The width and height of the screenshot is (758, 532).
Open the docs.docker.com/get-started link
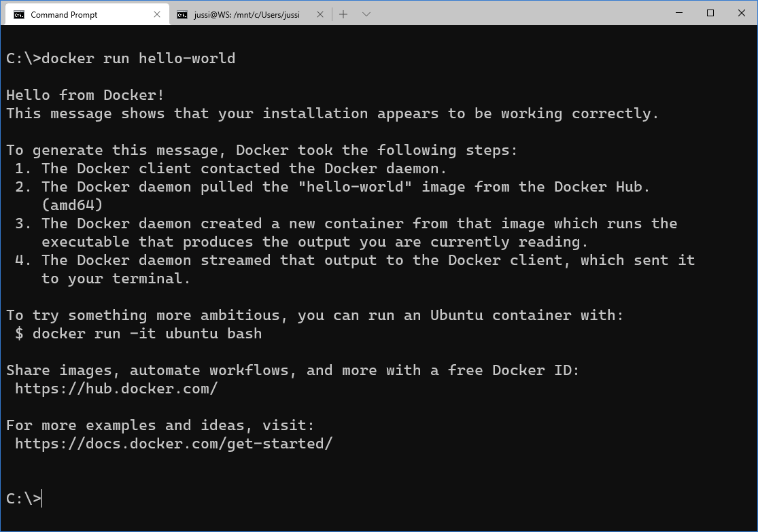click(x=173, y=444)
